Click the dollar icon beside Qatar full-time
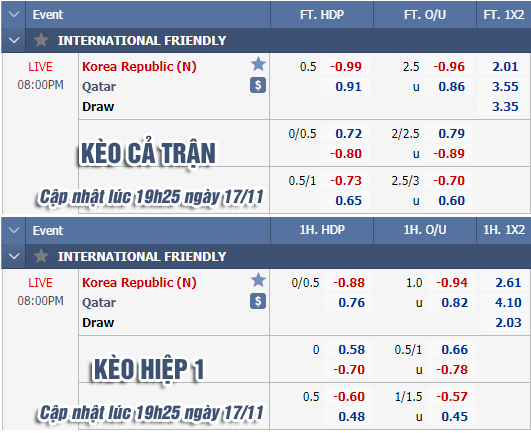 [x=258, y=85]
